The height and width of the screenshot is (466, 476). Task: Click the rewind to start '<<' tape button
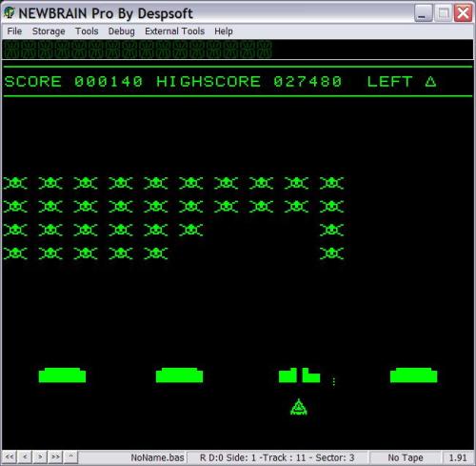tap(10, 457)
